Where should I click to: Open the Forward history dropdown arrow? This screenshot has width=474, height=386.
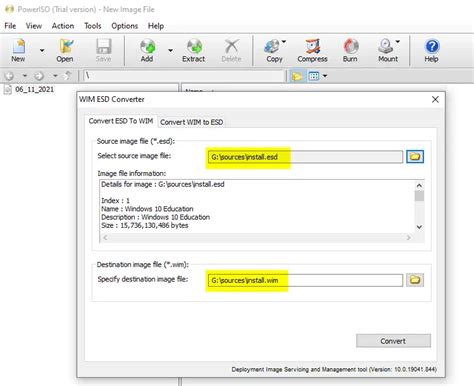click(55, 76)
